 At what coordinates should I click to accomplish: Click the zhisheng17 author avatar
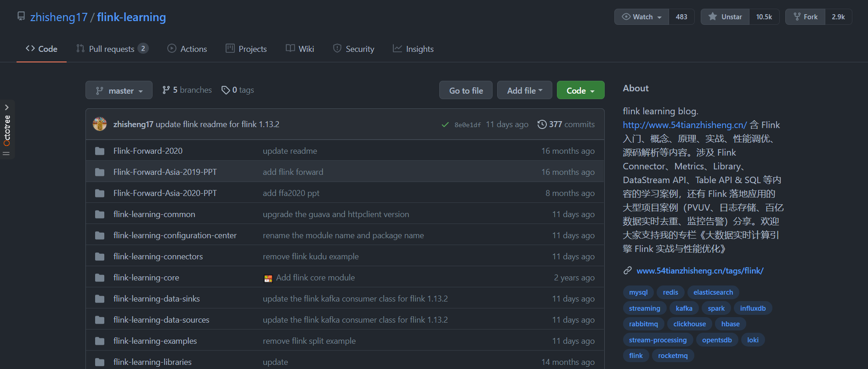pos(100,124)
